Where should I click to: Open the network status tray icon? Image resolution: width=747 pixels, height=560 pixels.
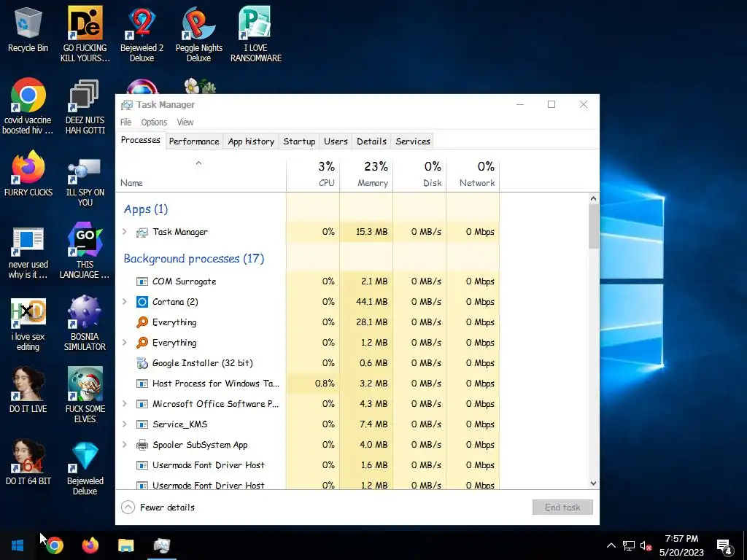point(629,545)
